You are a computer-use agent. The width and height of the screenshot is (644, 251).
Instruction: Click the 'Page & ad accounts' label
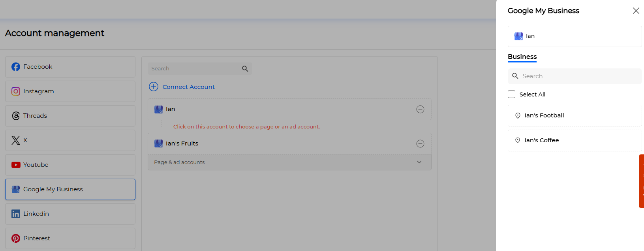[x=179, y=162]
